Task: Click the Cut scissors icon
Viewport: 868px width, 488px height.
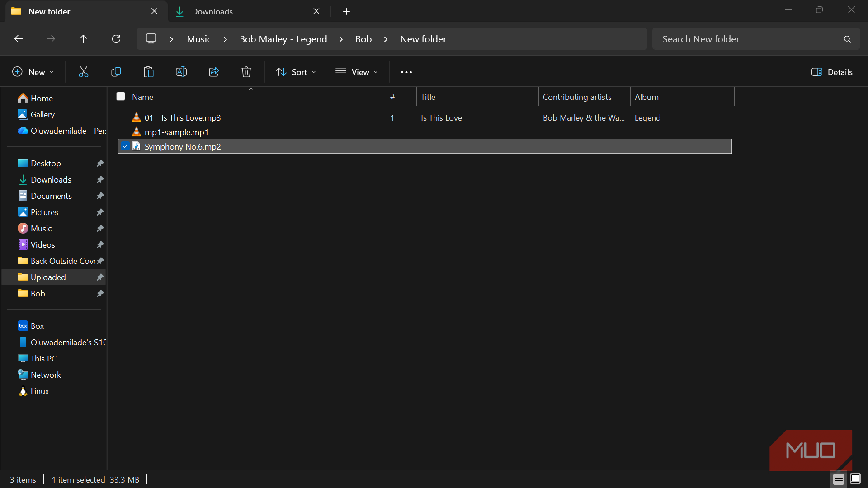Action: tap(84, 72)
